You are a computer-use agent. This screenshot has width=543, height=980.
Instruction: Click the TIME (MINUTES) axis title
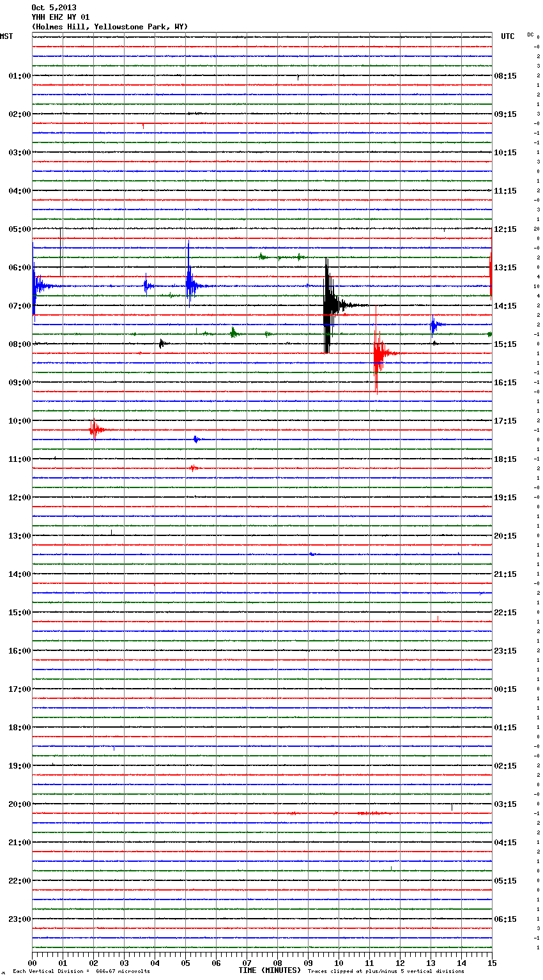click(x=270, y=970)
